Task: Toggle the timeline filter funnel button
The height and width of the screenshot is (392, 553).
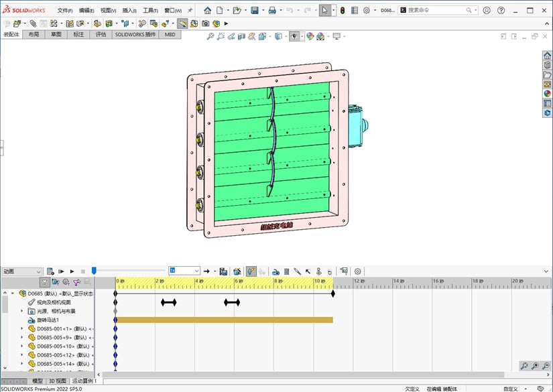Action: pyautogui.click(x=44, y=282)
